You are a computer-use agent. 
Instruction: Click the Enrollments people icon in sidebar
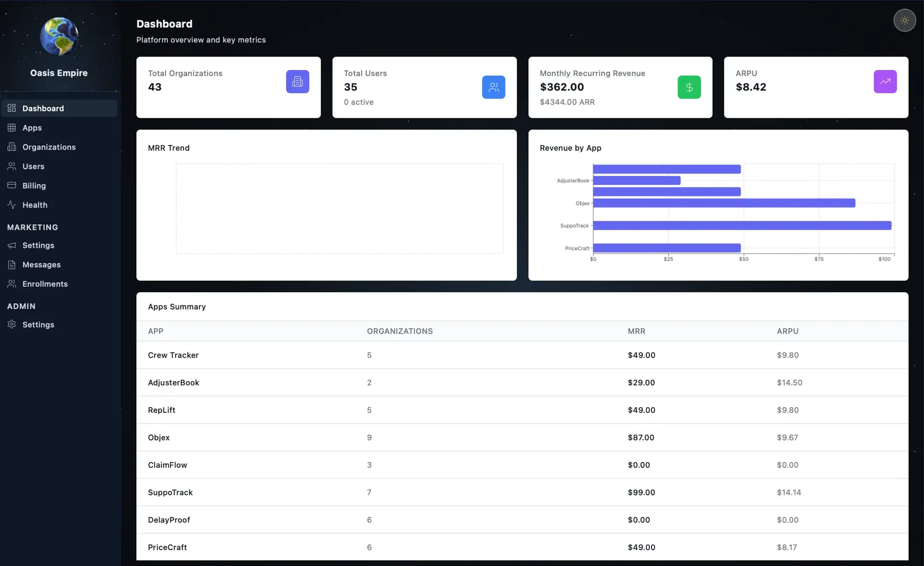coord(12,284)
